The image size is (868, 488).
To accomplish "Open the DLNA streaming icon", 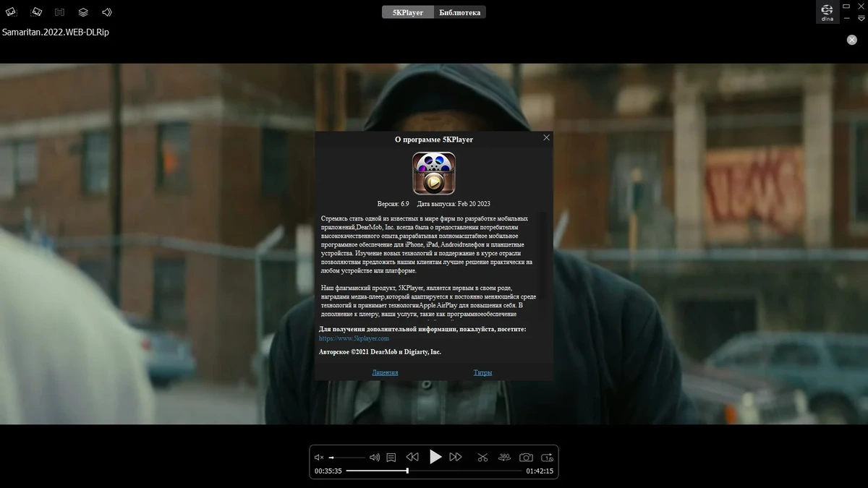I will (x=827, y=12).
